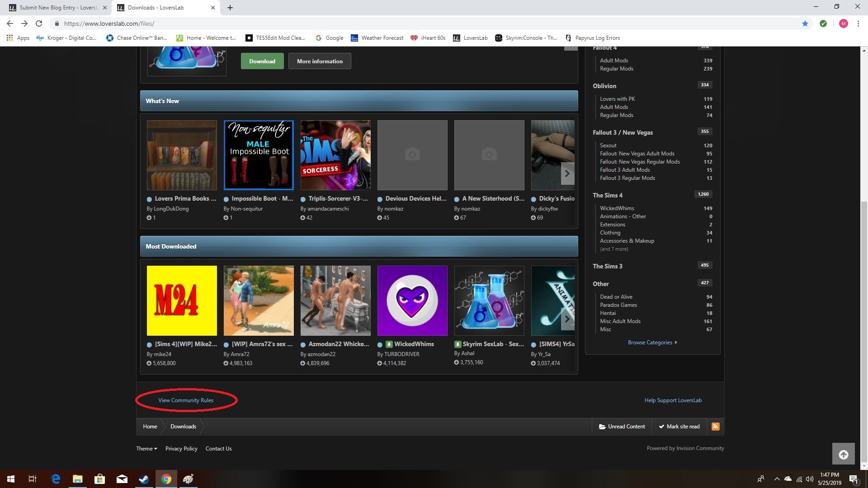Open the TES5Edit Mod Clea... bookmark
Image resolution: width=868 pixels, height=488 pixels.
tap(275, 38)
